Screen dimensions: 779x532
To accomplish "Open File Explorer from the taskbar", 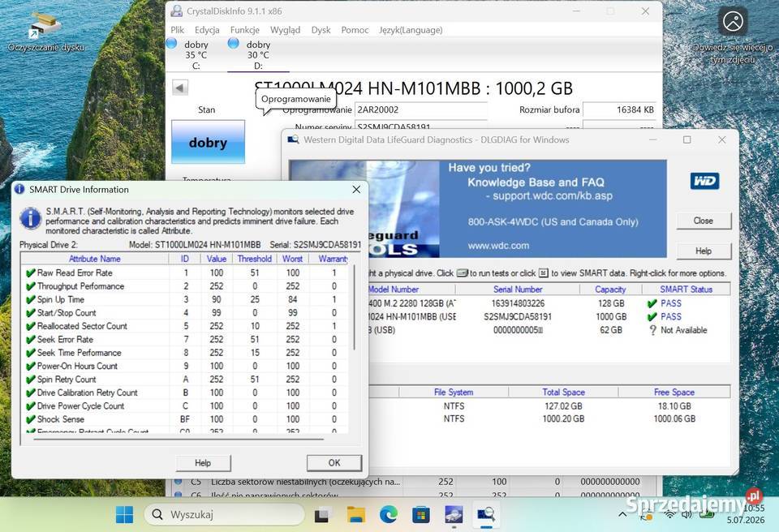I will point(355,515).
